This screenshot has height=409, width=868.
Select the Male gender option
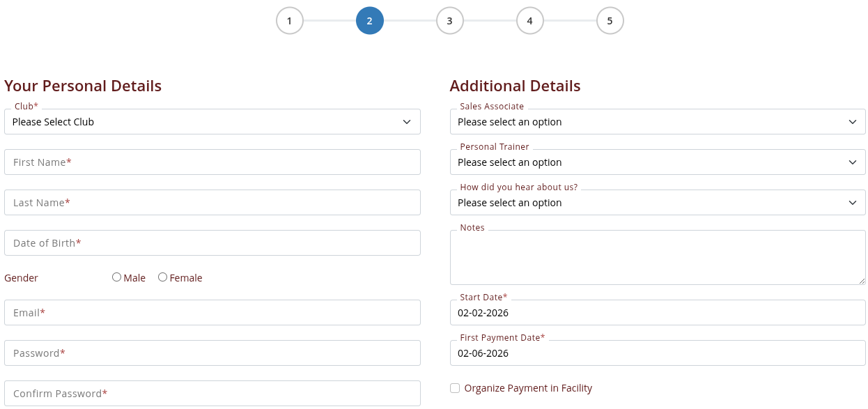click(116, 277)
